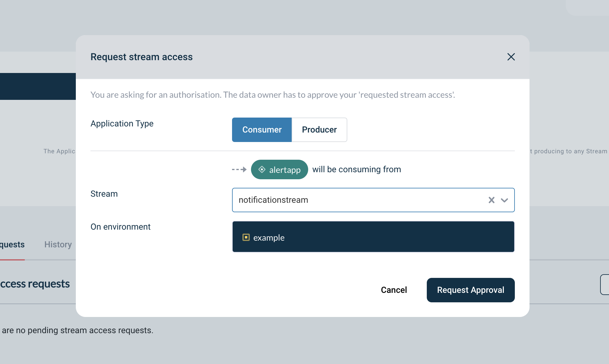Viewport: 609px width, 364px height.
Task: Click 'will be consuming from' text
Action: click(356, 169)
